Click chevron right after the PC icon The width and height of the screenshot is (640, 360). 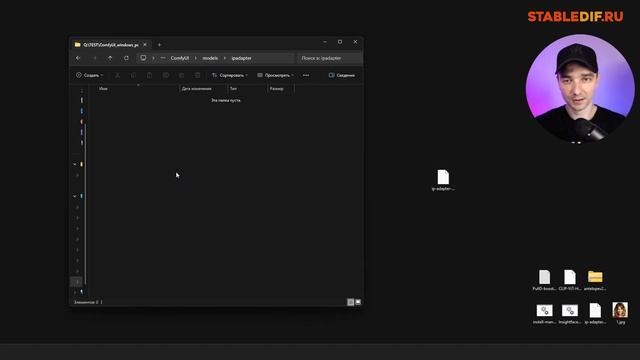(153, 58)
